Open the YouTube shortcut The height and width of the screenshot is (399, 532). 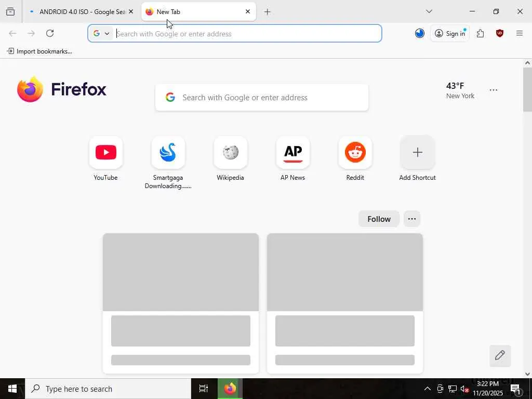point(106,159)
